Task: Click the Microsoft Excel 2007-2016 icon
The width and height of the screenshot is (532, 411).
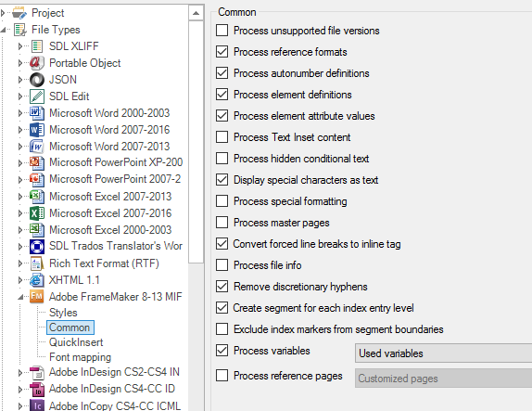Action: [x=37, y=213]
